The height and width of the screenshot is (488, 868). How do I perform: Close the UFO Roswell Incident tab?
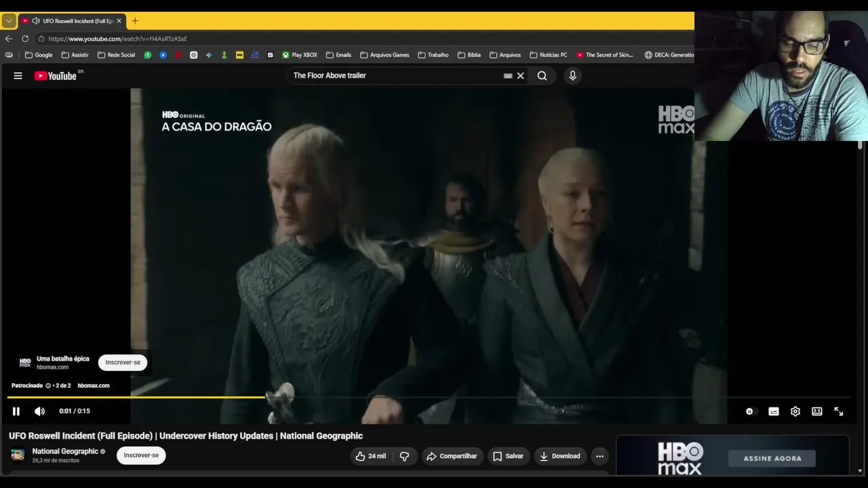pos(119,21)
